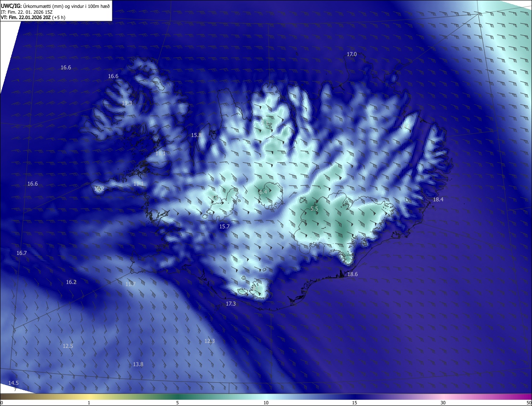
Task: Click the 12.3 value label
Action: (x=209, y=341)
